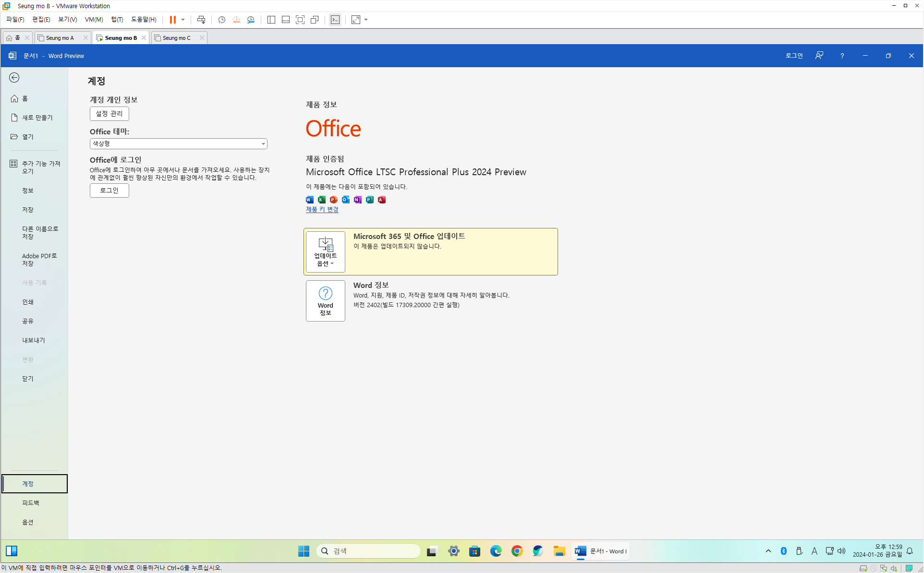This screenshot has width=924, height=573.
Task: Enter VMware full screen mode icon
Action: pyautogui.click(x=300, y=20)
